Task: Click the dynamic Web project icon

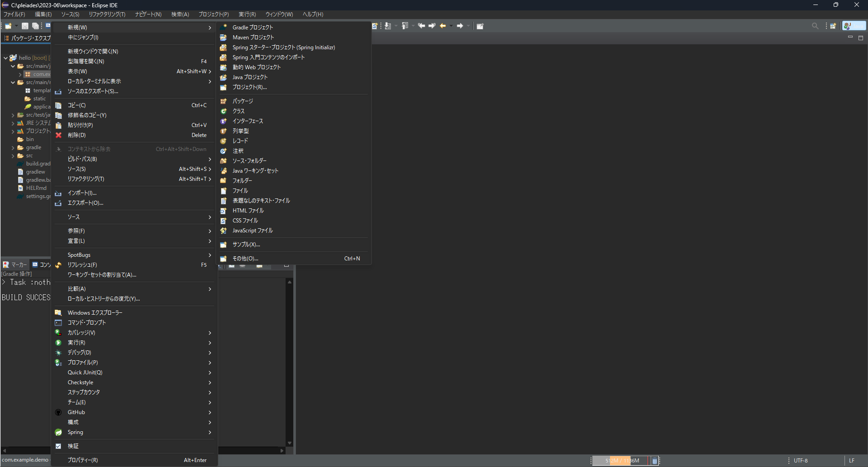Action: 223,67
